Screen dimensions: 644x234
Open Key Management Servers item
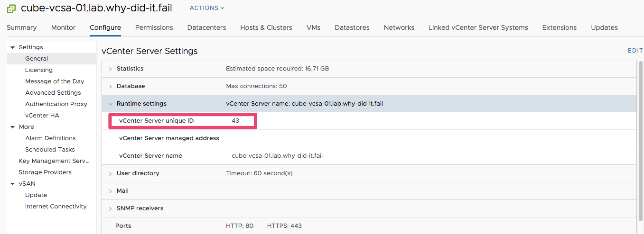(x=54, y=161)
